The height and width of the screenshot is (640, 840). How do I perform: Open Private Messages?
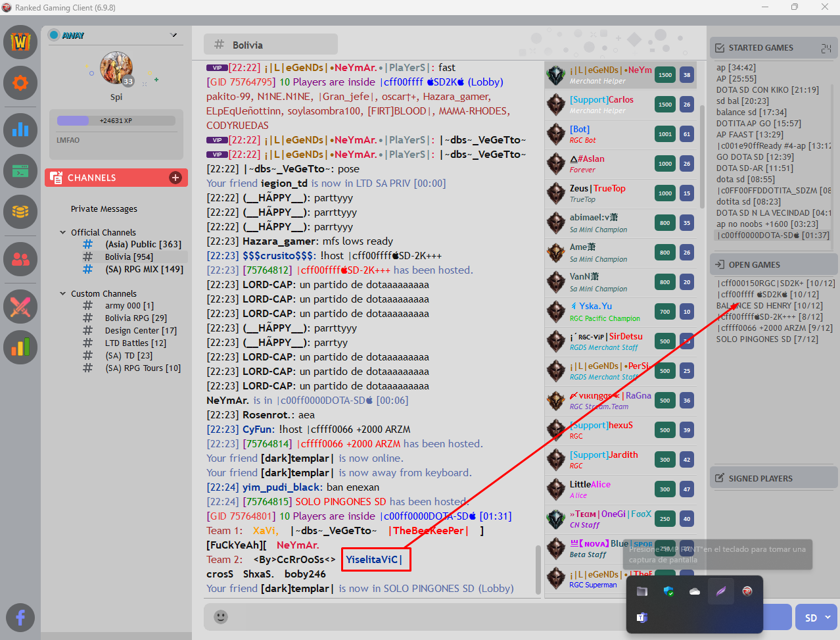click(x=104, y=209)
